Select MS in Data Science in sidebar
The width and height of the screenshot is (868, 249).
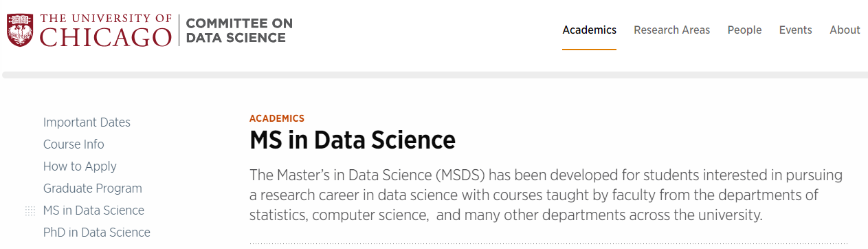coord(93,210)
